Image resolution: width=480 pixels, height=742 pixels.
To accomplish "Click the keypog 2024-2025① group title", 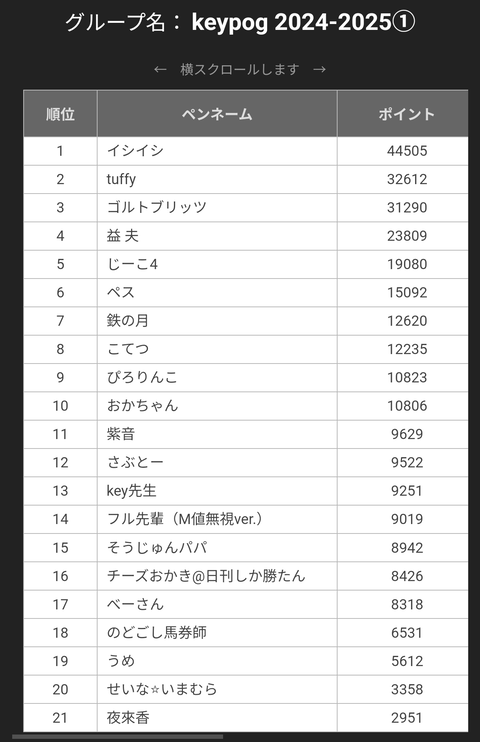I will (303, 22).
